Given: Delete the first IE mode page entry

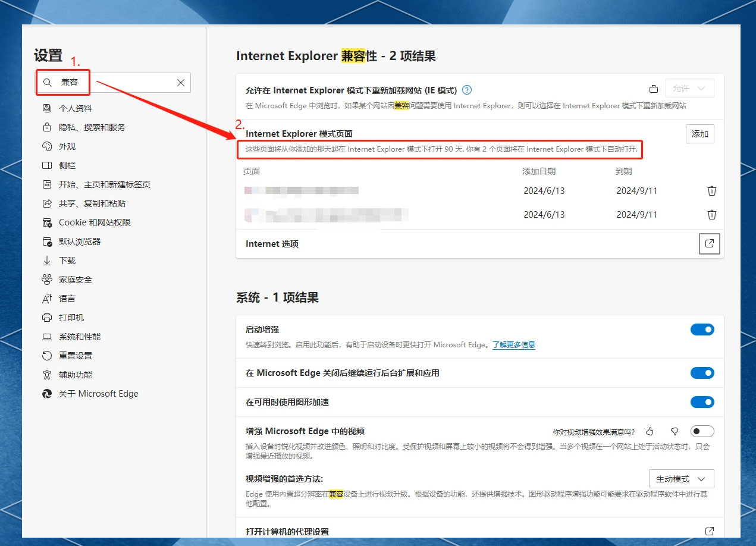Looking at the screenshot, I should click(x=711, y=191).
